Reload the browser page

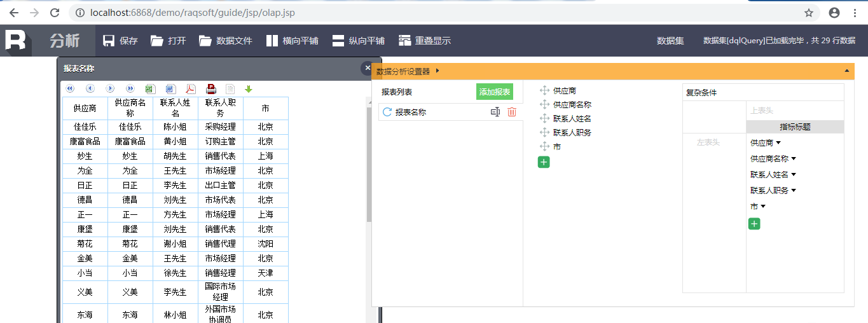coord(55,13)
